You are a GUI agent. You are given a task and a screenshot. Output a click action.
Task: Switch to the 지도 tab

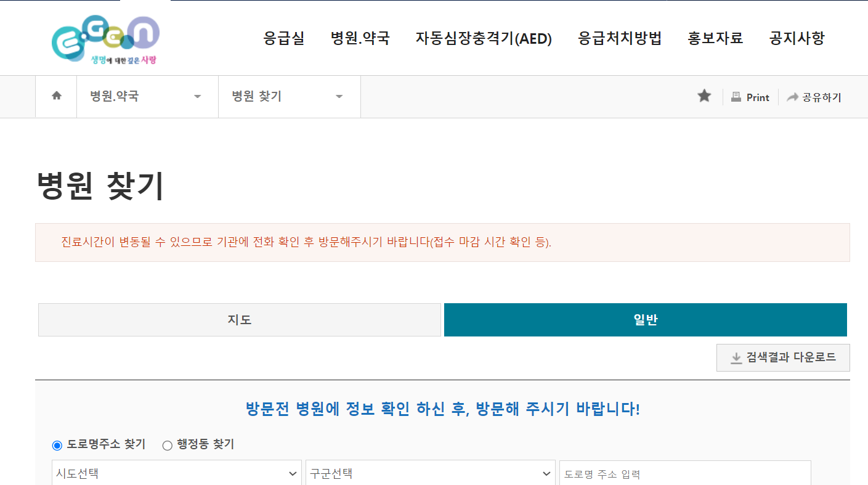point(240,319)
